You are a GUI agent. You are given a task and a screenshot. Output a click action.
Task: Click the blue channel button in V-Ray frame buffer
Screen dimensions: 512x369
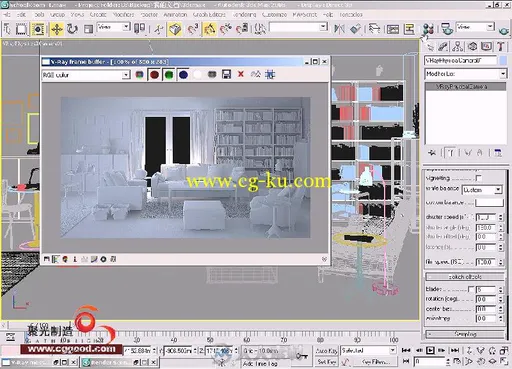pyautogui.click(x=183, y=75)
